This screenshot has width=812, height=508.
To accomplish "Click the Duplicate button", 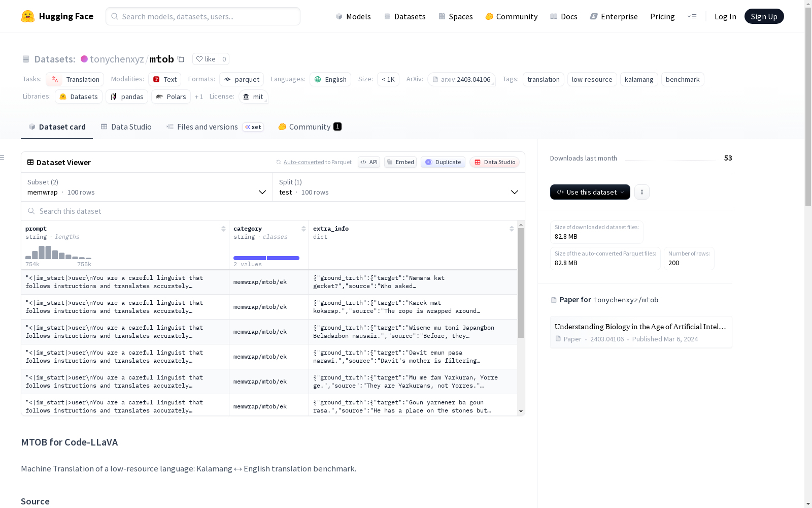I will tap(443, 162).
